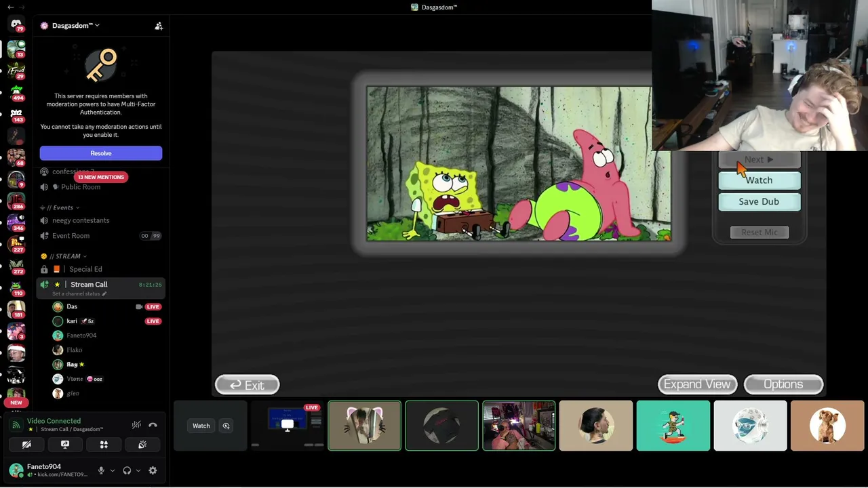Image resolution: width=868 pixels, height=488 pixels.
Task: Disconnect from the voice call
Action: tap(153, 425)
